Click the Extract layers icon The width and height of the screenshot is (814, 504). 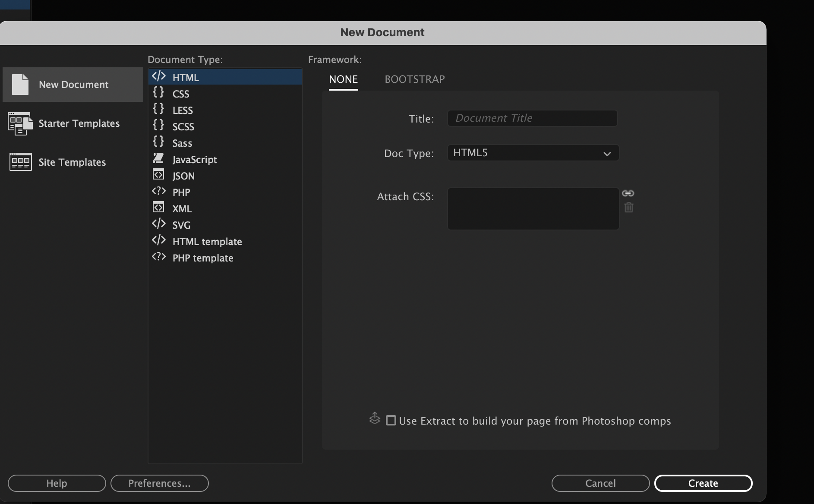click(x=375, y=419)
